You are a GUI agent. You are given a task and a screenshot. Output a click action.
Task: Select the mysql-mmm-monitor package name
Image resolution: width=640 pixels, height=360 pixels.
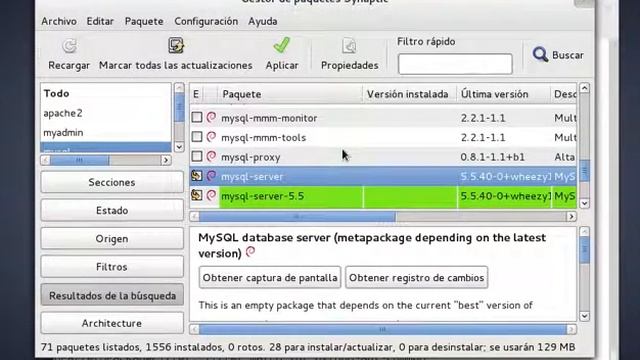click(269, 118)
